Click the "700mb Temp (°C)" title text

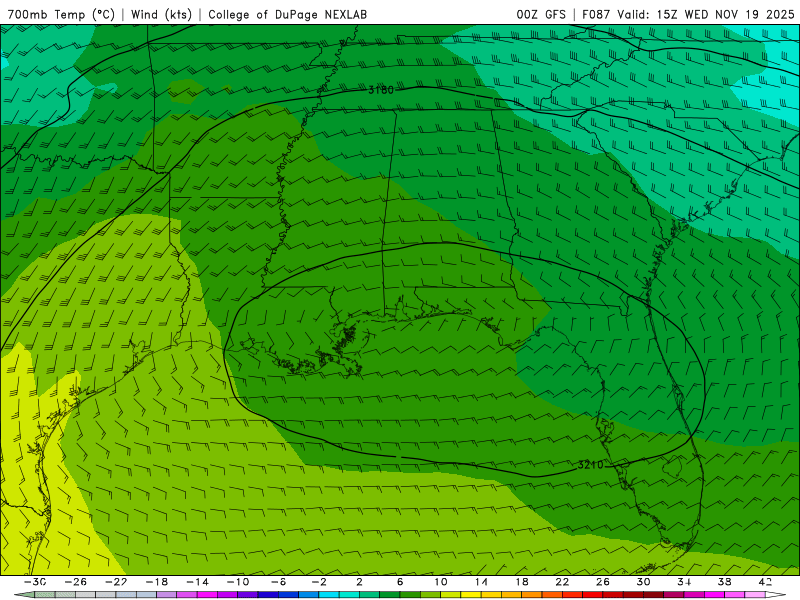click(61, 14)
